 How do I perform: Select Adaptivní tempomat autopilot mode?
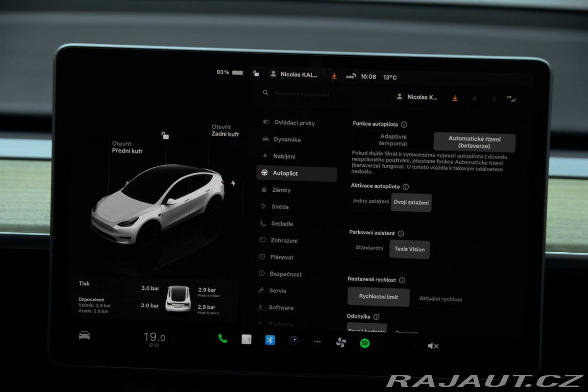point(393,140)
